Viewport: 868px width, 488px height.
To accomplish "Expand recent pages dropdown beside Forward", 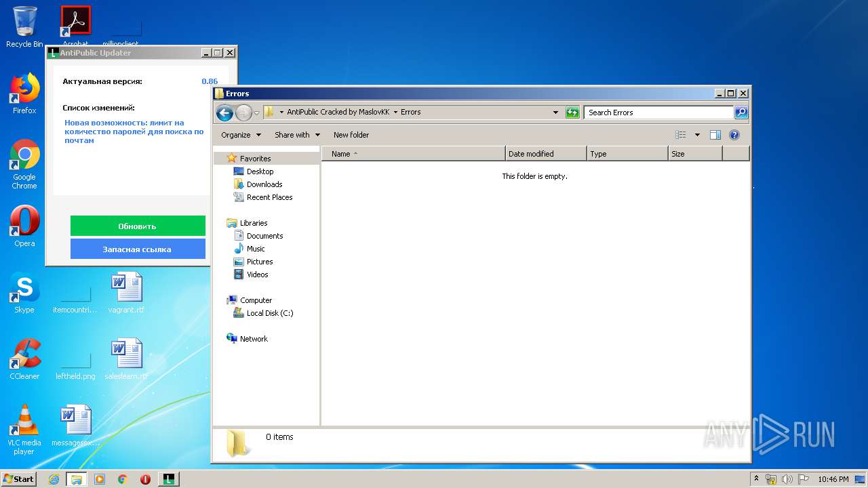I will click(x=256, y=113).
